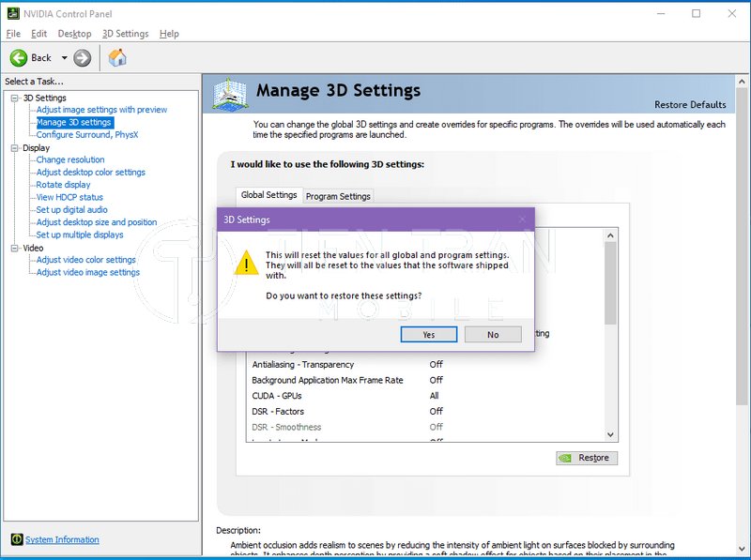Image resolution: width=751 pixels, height=560 pixels.
Task: Click the System Information icon
Action: [17, 539]
